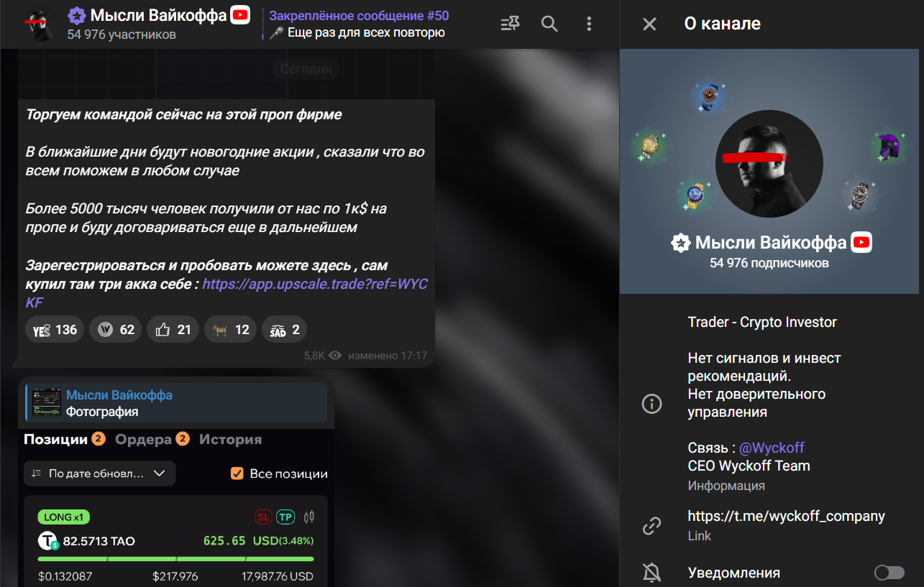
Task: Click the W reaction with 62
Action: (x=115, y=330)
